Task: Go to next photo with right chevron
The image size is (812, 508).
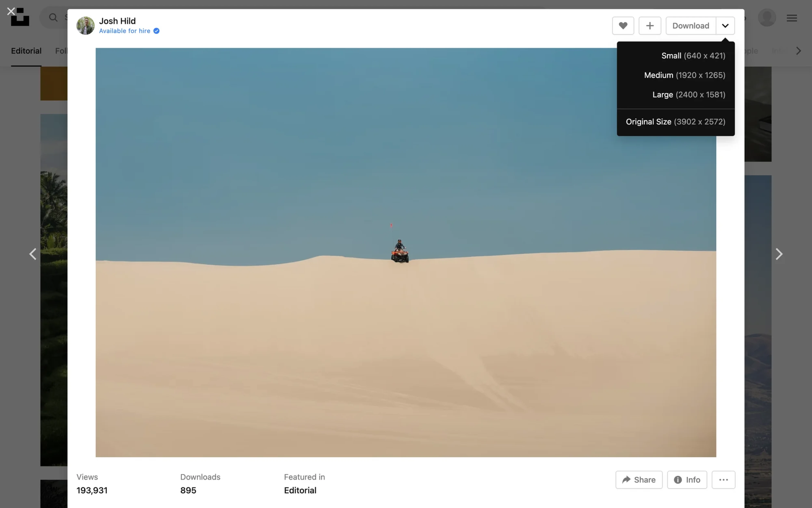Action: click(779, 254)
